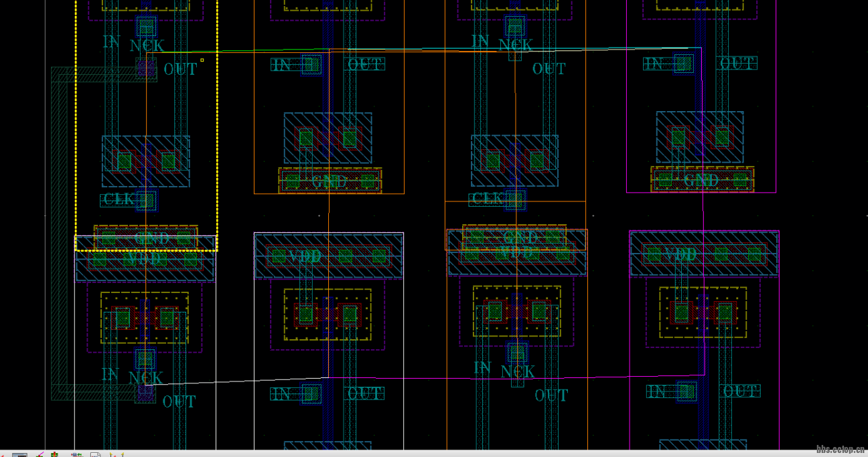Click the VDD rail label in the second column
Image resolution: width=868 pixels, height=457 pixels.
click(x=305, y=256)
